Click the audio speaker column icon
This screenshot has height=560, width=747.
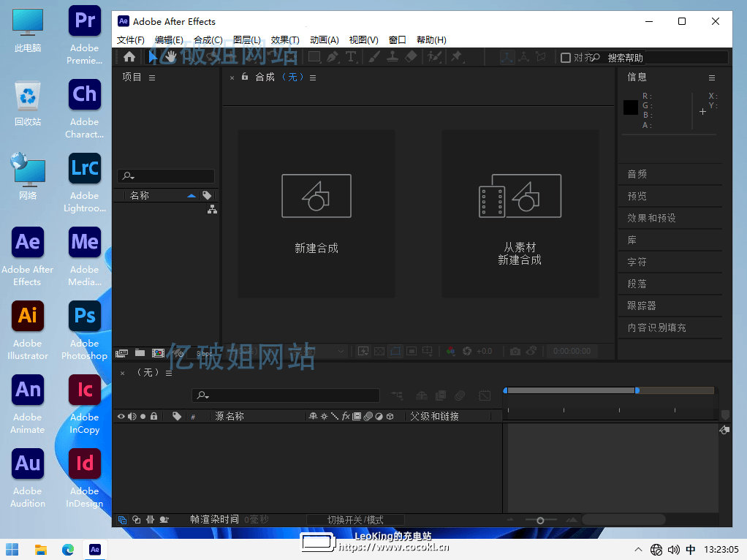pyautogui.click(x=132, y=417)
